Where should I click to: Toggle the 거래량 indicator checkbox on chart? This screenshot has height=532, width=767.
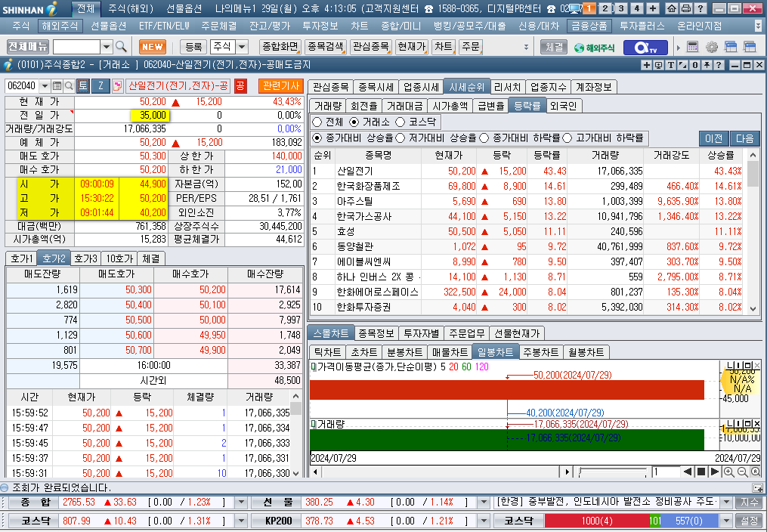(x=314, y=424)
